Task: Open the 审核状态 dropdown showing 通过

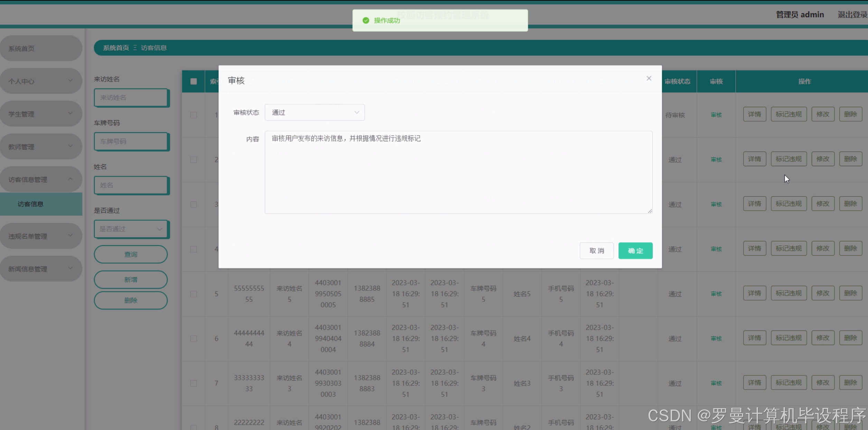Action: [315, 112]
